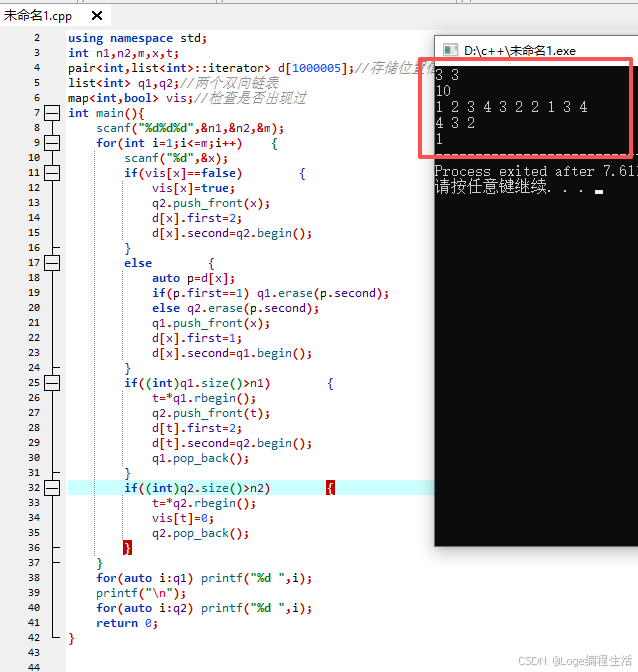Click the 'q1.pop_back();' statement
Image resolution: width=638 pixels, height=672 pixels.
200,458
